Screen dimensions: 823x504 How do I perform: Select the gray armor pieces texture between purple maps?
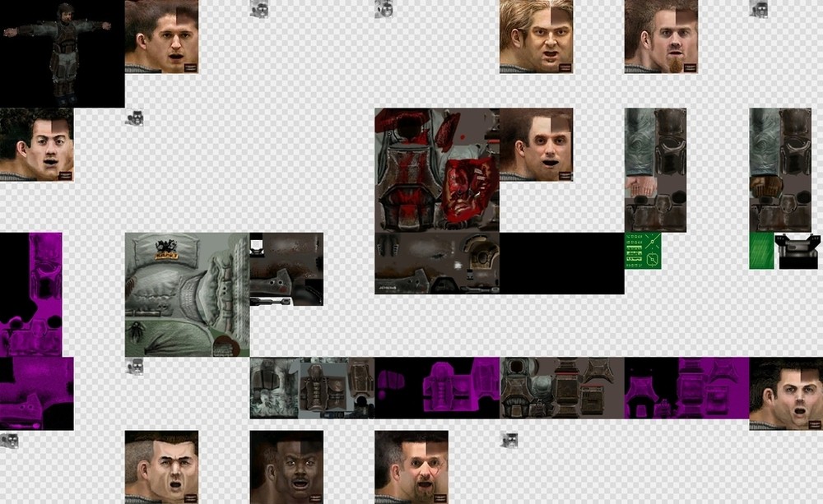point(561,387)
